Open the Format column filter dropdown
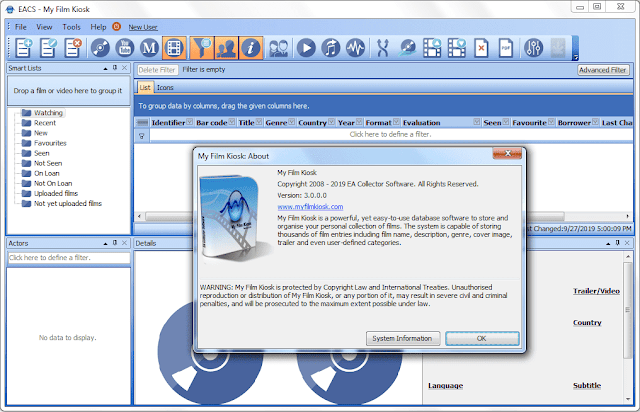Image resolution: width=640 pixels, height=412 pixels. coord(396,122)
